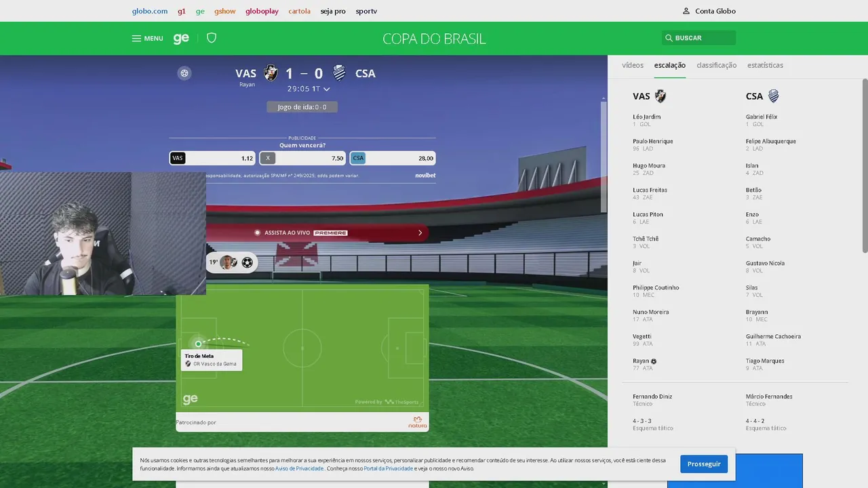Open the classificação tab
This screenshot has height=488, width=868.
point(717,65)
